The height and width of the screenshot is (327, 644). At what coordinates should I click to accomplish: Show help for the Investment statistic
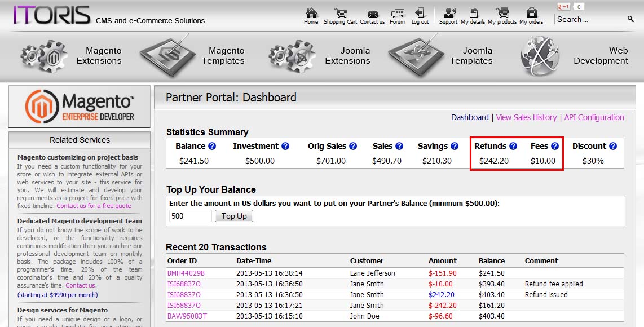(285, 146)
